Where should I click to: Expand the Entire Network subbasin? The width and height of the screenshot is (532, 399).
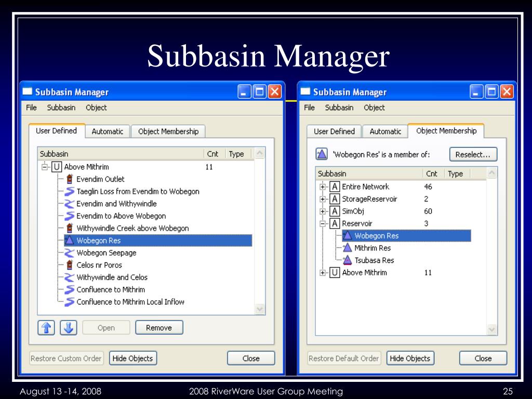(323, 187)
